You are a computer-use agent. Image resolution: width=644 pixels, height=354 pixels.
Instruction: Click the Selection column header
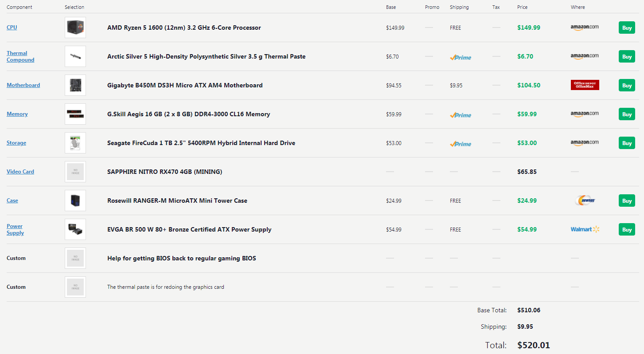coord(74,7)
